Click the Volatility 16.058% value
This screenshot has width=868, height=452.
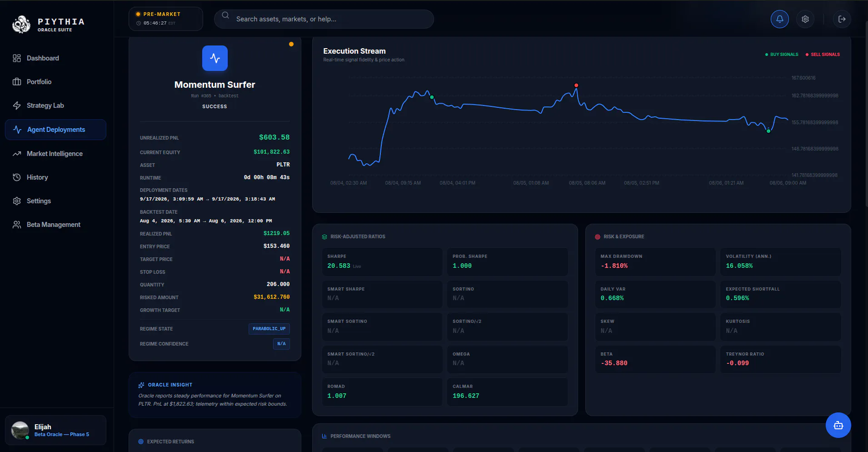coord(739,266)
